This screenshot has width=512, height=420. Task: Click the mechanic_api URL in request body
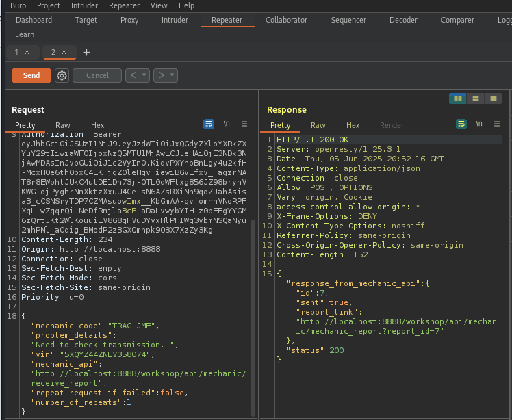tap(138, 378)
